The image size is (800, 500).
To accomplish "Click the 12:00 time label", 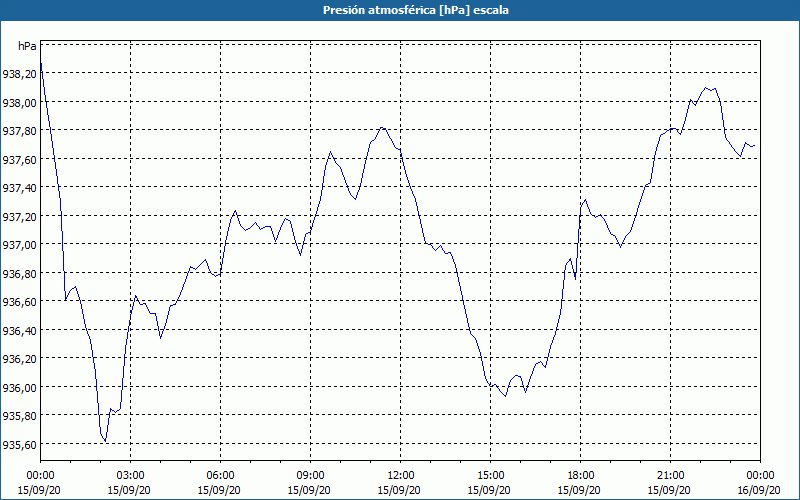I will (x=401, y=476).
